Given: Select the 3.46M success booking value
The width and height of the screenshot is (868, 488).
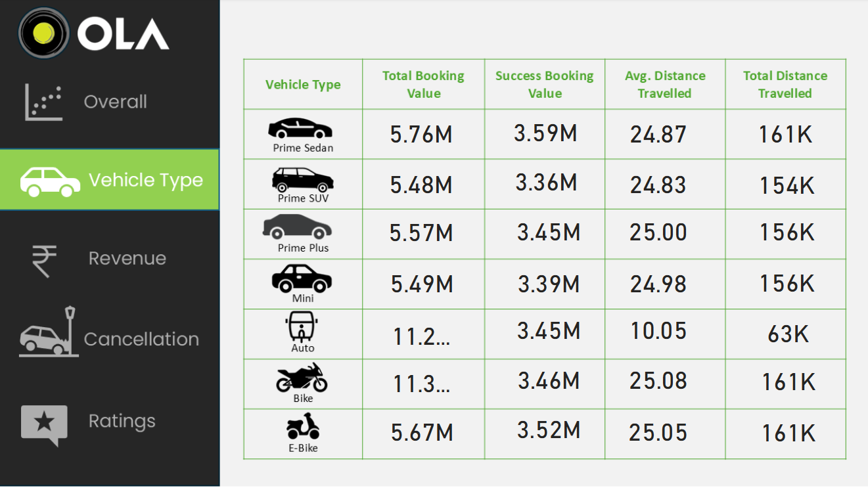Looking at the screenshot, I should coord(549,380).
